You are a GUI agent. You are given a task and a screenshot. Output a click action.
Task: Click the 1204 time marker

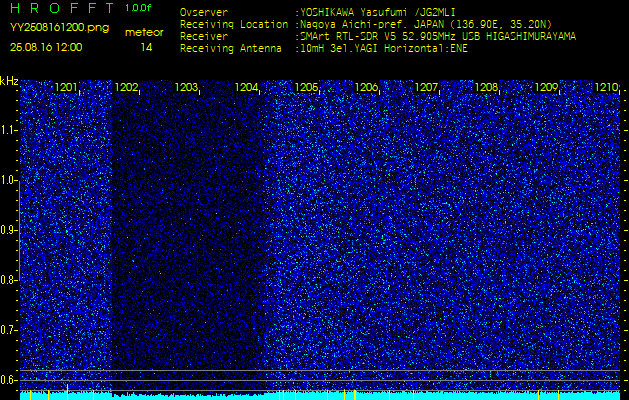pos(246,87)
